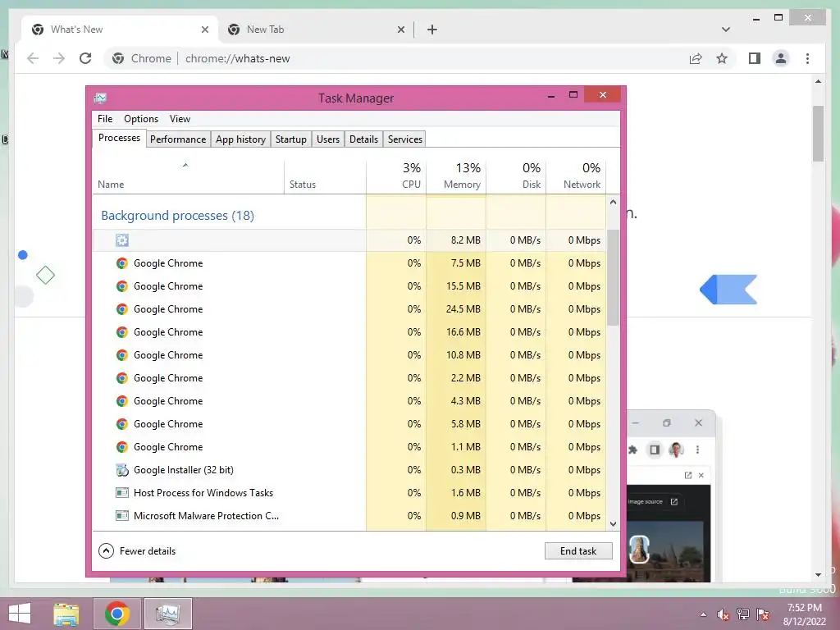Click Background processes (18) group header

click(x=177, y=216)
